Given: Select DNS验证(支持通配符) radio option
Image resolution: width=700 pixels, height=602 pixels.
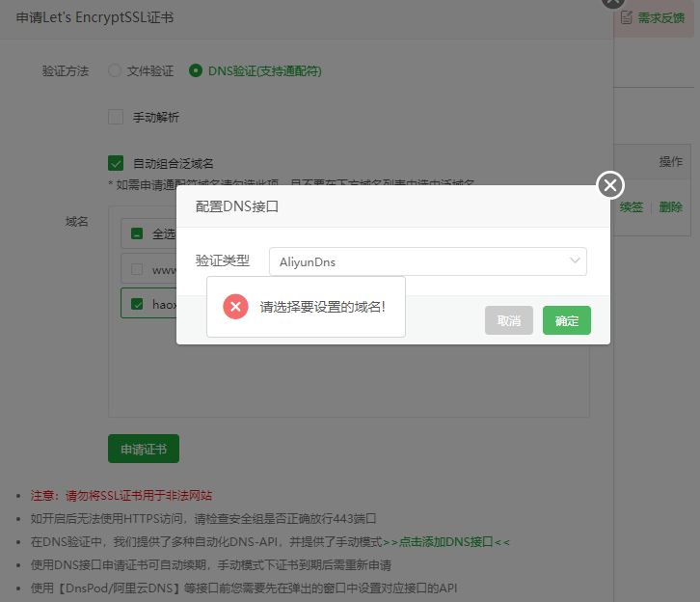Looking at the screenshot, I should pyautogui.click(x=196, y=70).
